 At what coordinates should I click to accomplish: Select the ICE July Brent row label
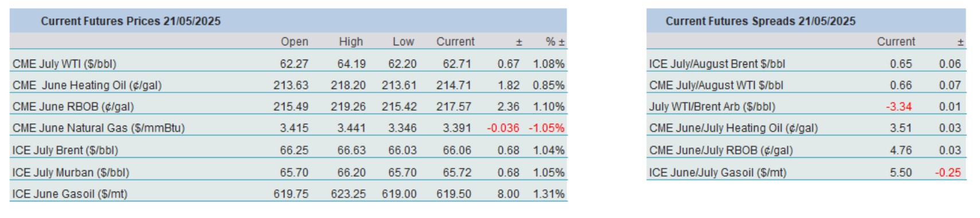(x=65, y=150)
